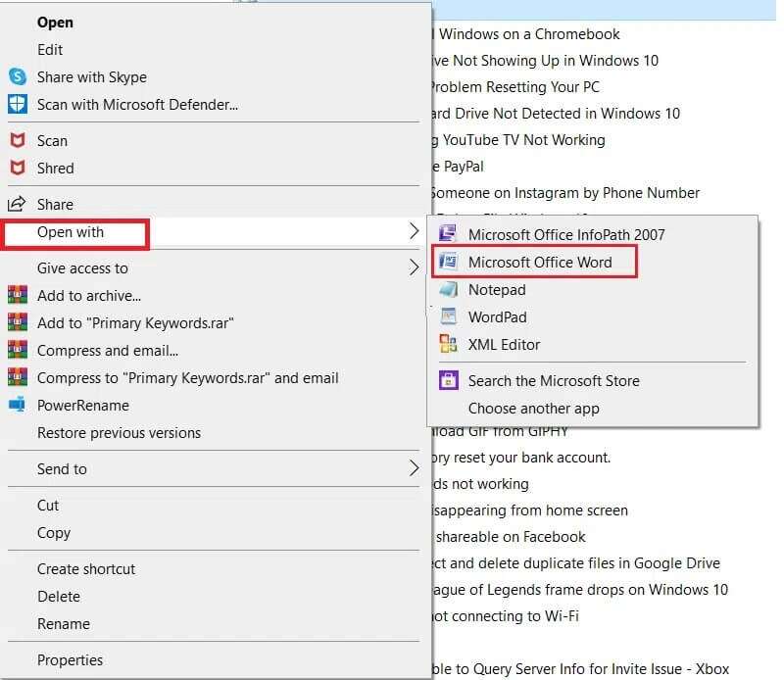This screenshot has height=680, width=784.
Task: Select PowerRename
Action: pyautogui.click(x=214, y=405)
